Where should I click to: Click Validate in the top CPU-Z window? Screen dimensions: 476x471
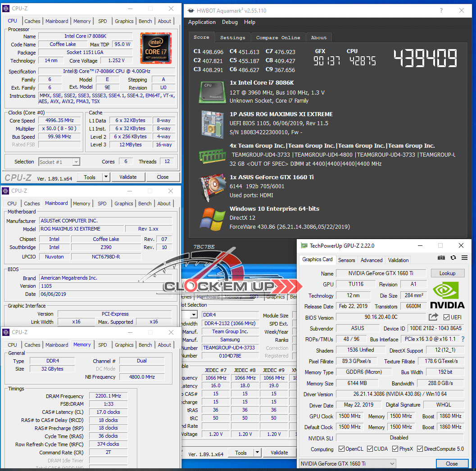coord(128,177)
